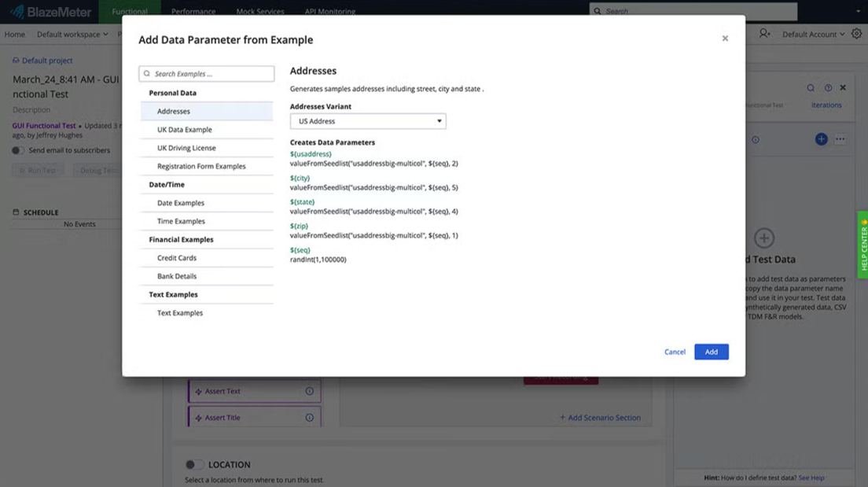Image resolution: width=868 pixels, height=487 pixels.
Task: Click the info icon beside Assert Title
Action: (x=311, y=417)
